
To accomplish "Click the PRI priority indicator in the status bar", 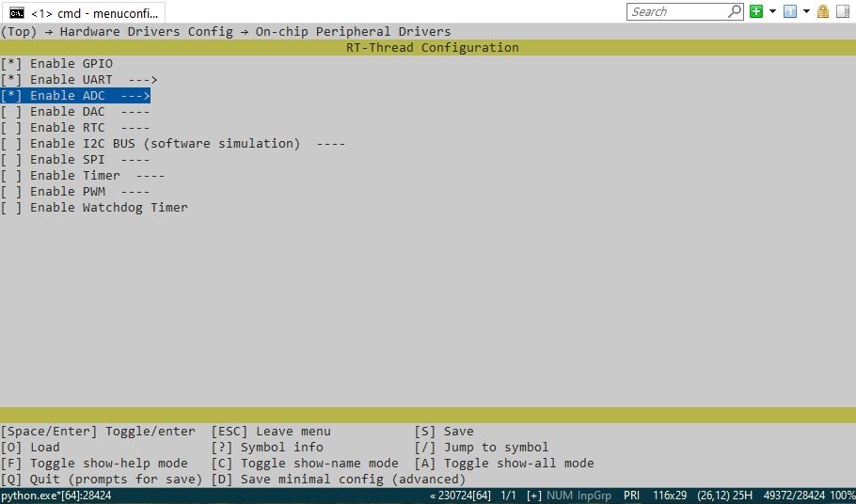I will point(631,496).
